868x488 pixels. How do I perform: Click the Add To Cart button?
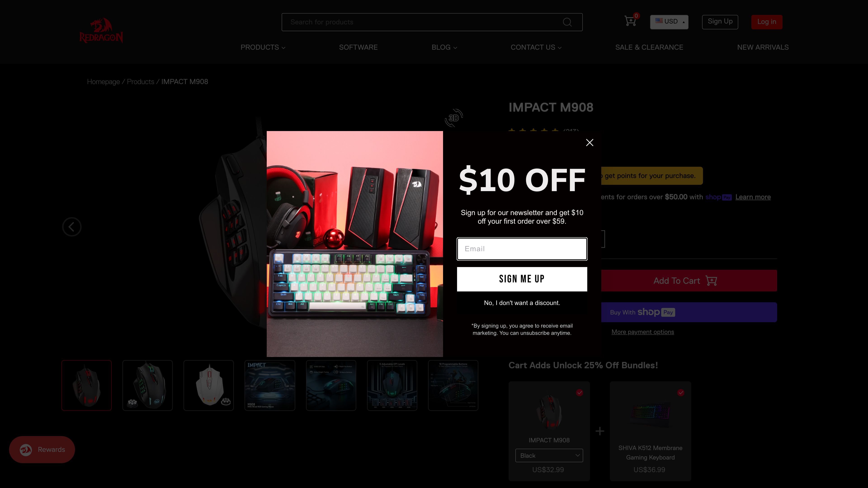(689, 281)
